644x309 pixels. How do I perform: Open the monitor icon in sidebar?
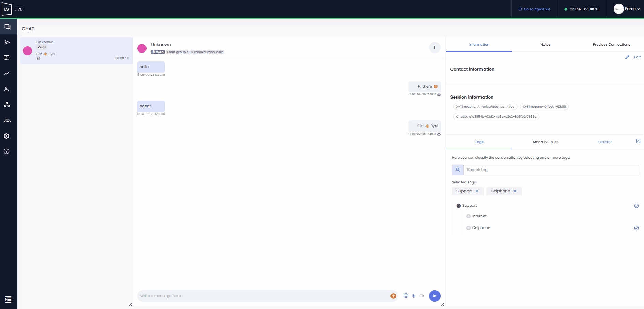point(6,58)
